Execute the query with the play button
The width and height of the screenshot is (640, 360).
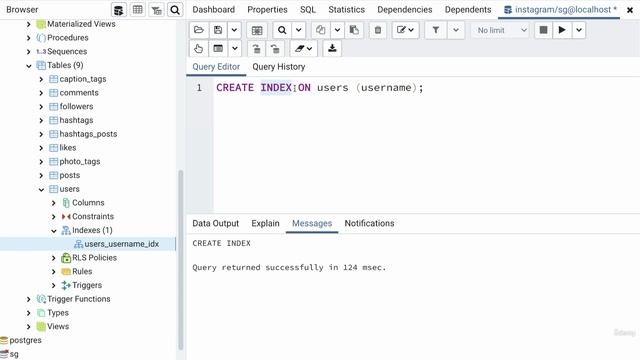coord(562,30)
